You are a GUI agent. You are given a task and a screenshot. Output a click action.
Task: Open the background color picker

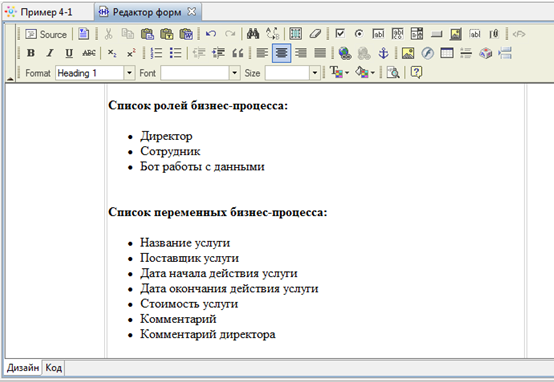tap(365, 73)
